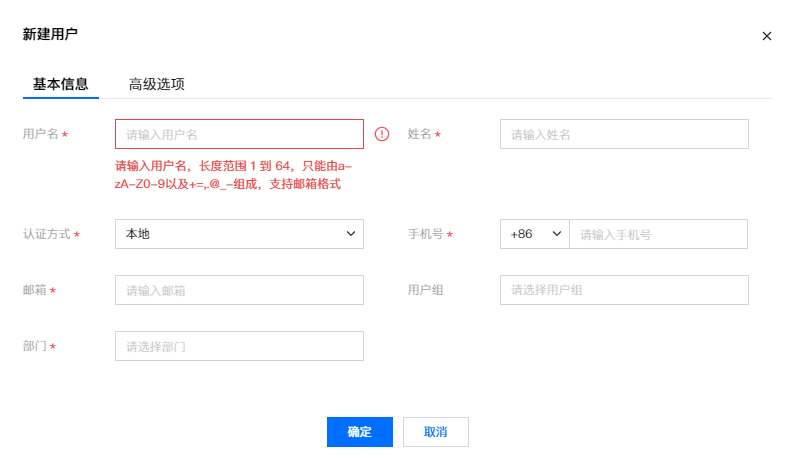The width and height of the screenshot is (794, 468).
Task: Click the 认证方式 field label
Action: (47, 234)
